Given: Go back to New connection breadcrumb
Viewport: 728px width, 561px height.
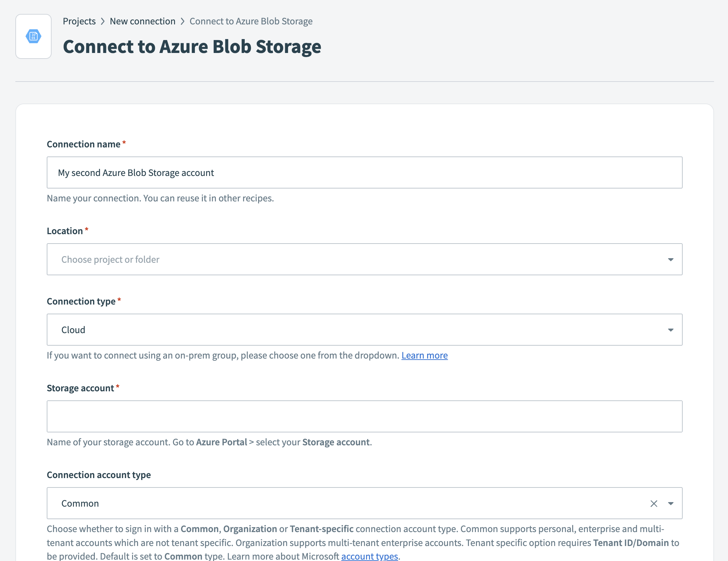Looking at the screenshot, I should point(143,21).
